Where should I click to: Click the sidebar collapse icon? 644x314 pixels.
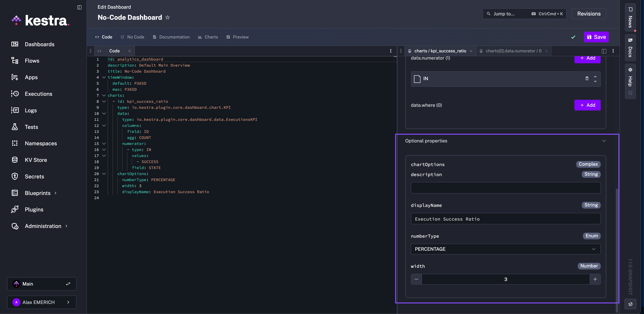(x=79, y=7)
